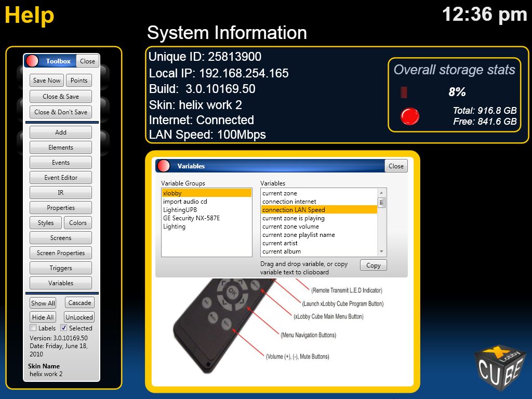Image resolution: width=532 pixels, height=399 pixels.
Task: Click the LAN Speed: 100Mbps text
Action: pyautogui.click(x=207, y=135)
